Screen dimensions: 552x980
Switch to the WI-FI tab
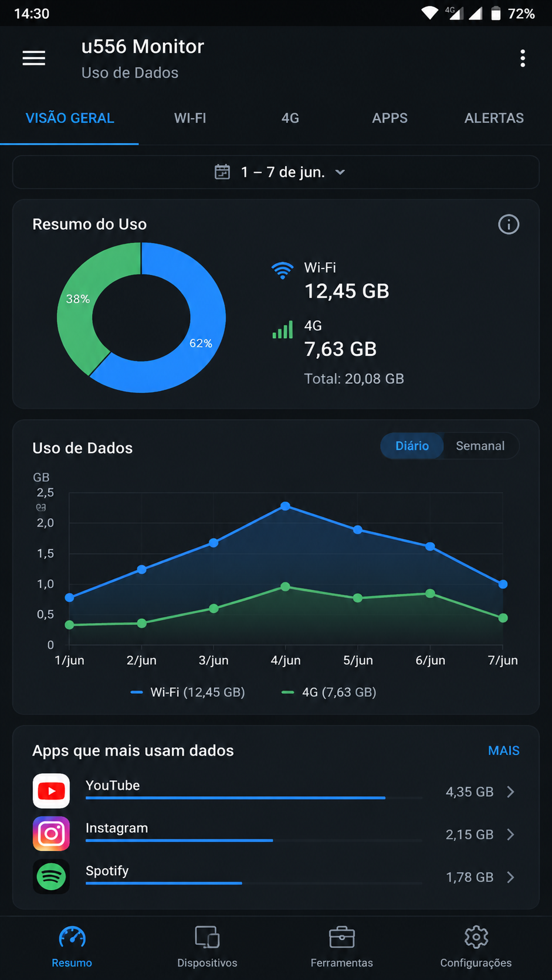coord(190,118)
